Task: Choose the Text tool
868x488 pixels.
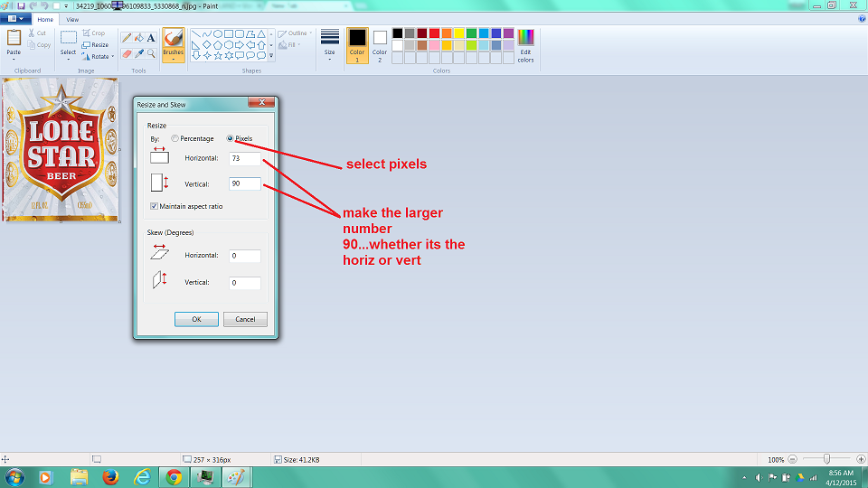Action: 151,38
